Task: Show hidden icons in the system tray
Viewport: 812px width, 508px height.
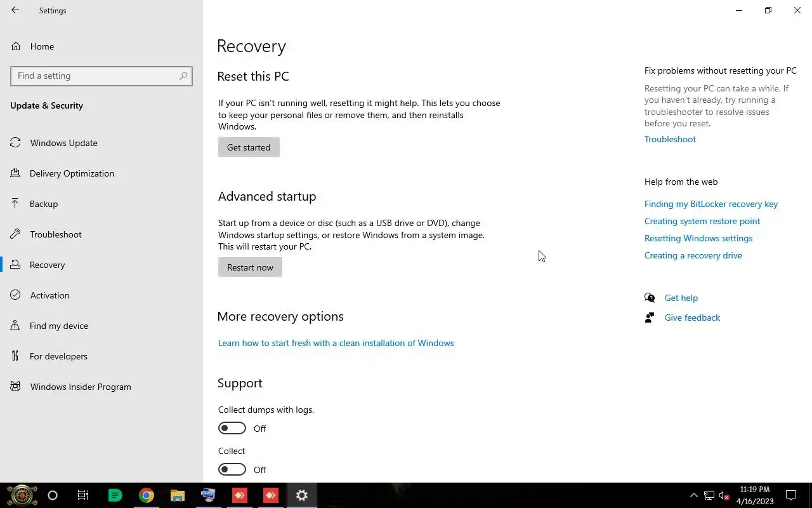Action: 693,495
